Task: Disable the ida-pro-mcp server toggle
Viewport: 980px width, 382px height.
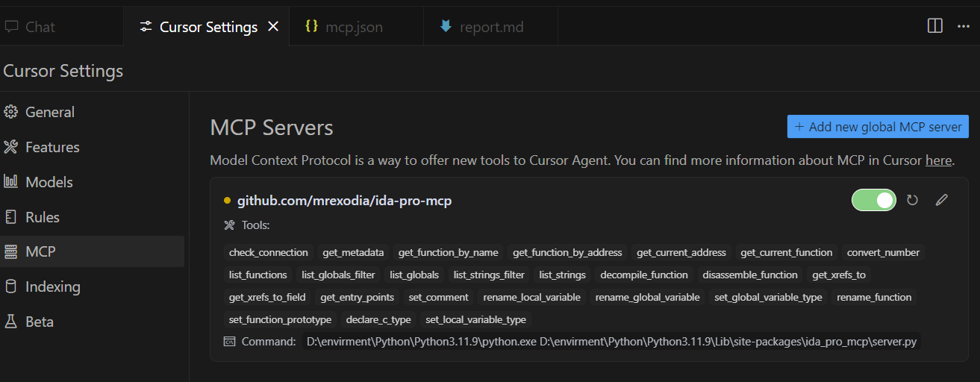Action: pos(874,200)
